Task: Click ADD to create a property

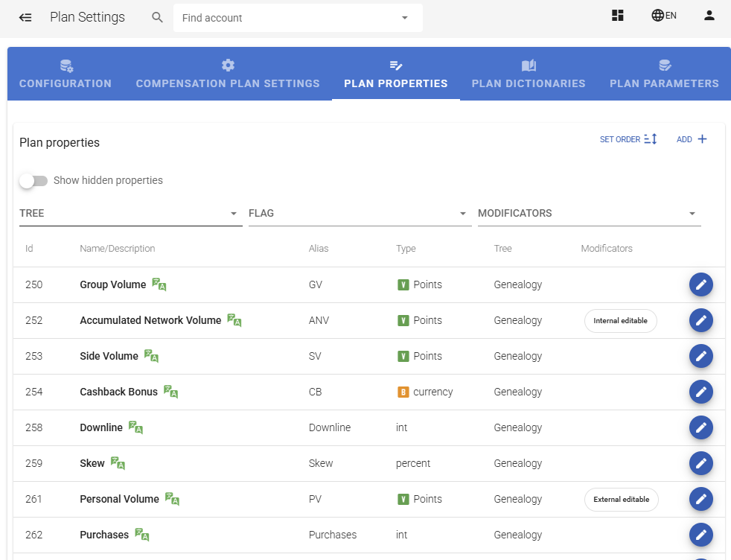Action: (692, 139)
